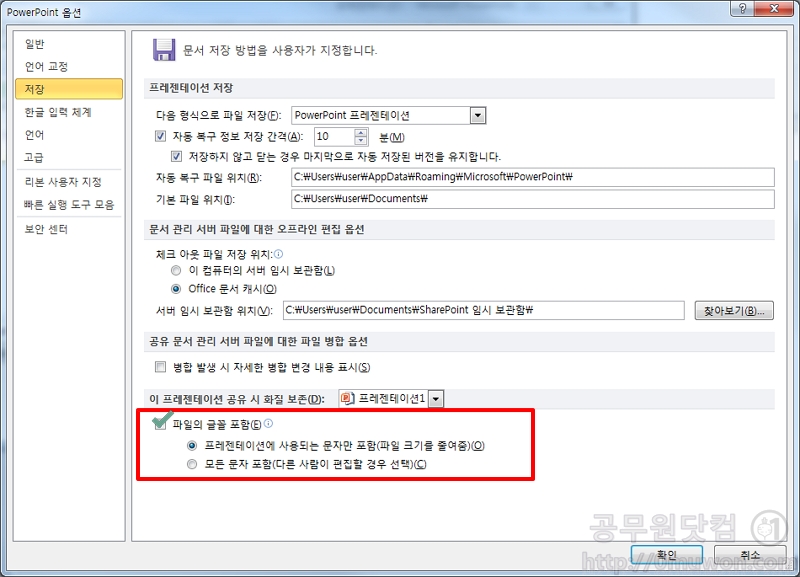Open the 보안 센터 category
Viewport: 800px width, 577px height.
click(46, 229)
